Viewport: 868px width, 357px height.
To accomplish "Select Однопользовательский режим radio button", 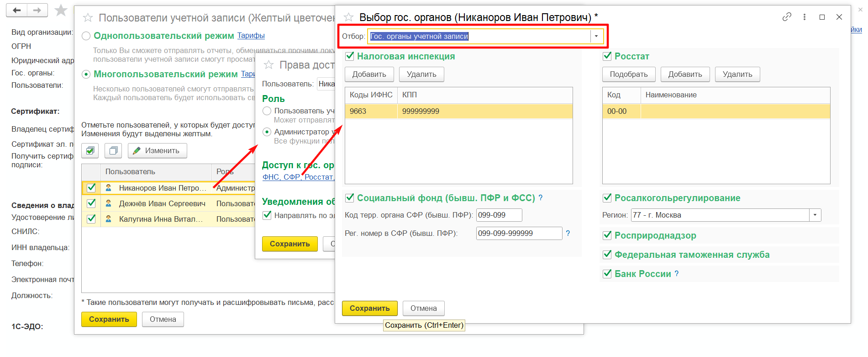I will click(x=86, y=36).
